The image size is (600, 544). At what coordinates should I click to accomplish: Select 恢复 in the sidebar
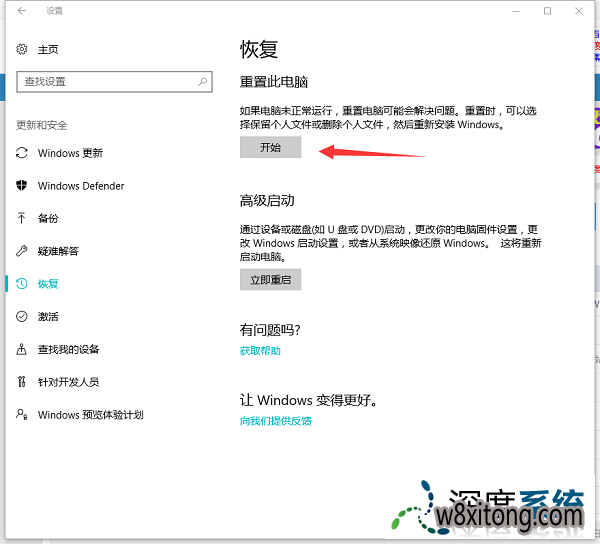pos(48,284)
